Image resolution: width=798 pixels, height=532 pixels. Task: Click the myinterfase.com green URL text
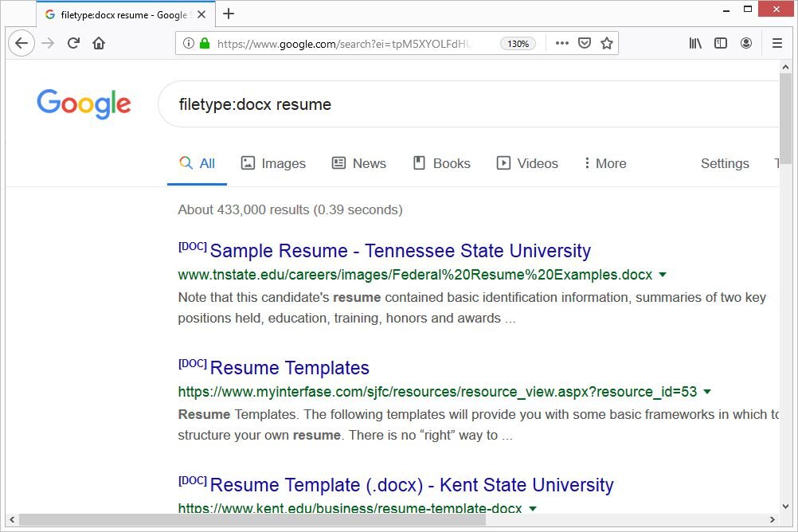click(438, 392)
